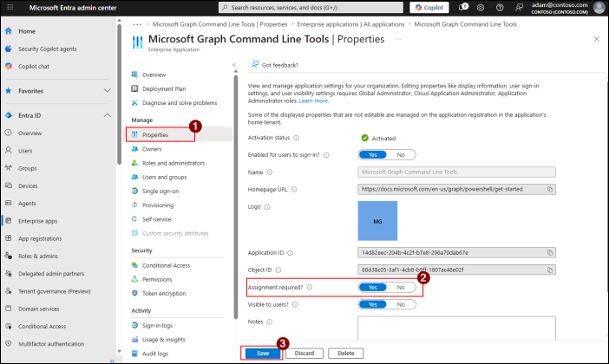
Task: Click the feedback icon in the top bar
Action: pyautogui.click(x=519, y=8)
